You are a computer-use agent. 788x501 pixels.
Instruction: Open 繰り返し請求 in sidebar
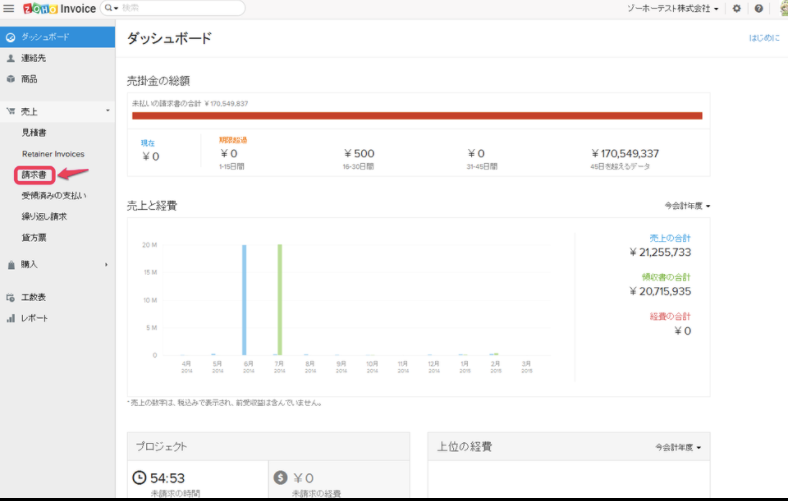[44, 217]
